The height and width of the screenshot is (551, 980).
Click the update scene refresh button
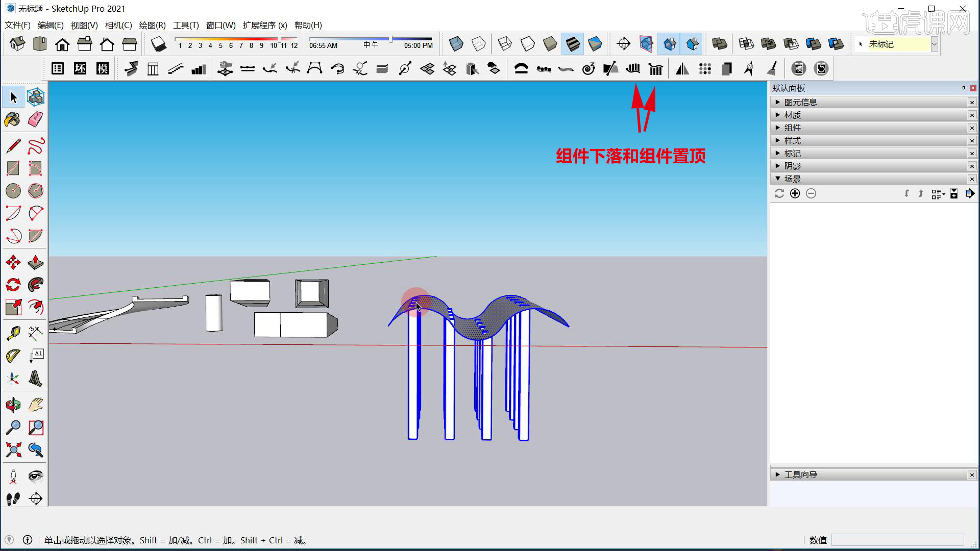click(x=779, y=193)
